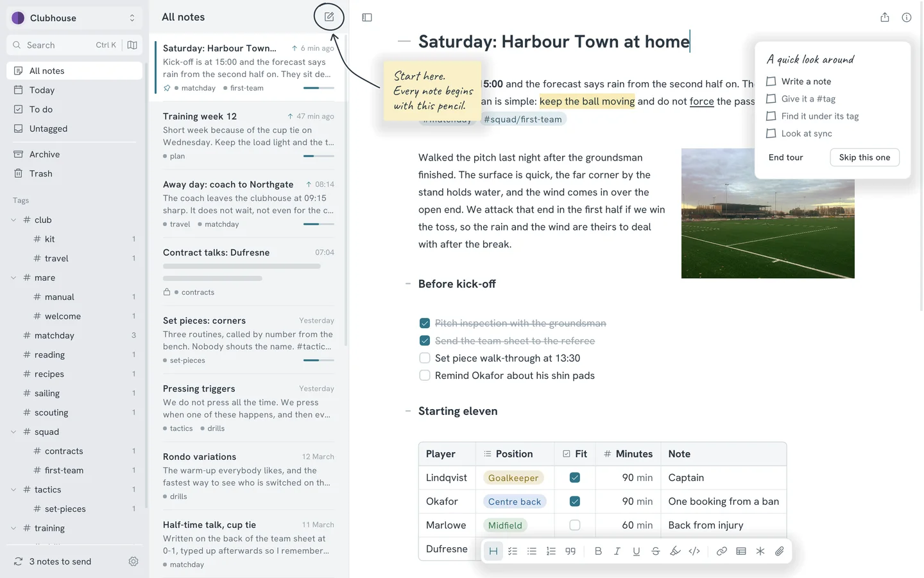Check the "Set piece walk-through at 13:30" task
The width and height of the screenshot is (924, 578).
(x=425, y=358)
